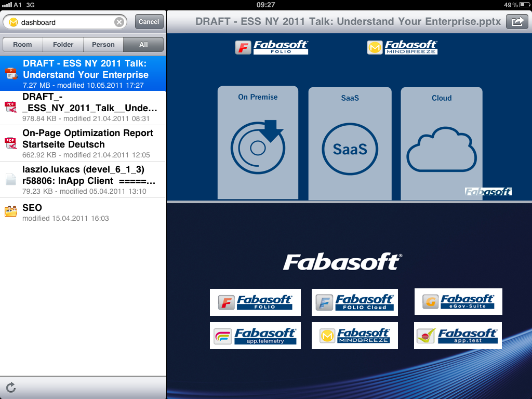Click the Fabasoft app.test product tile
This screenshot has width=532, height=399.
point(458,336)
